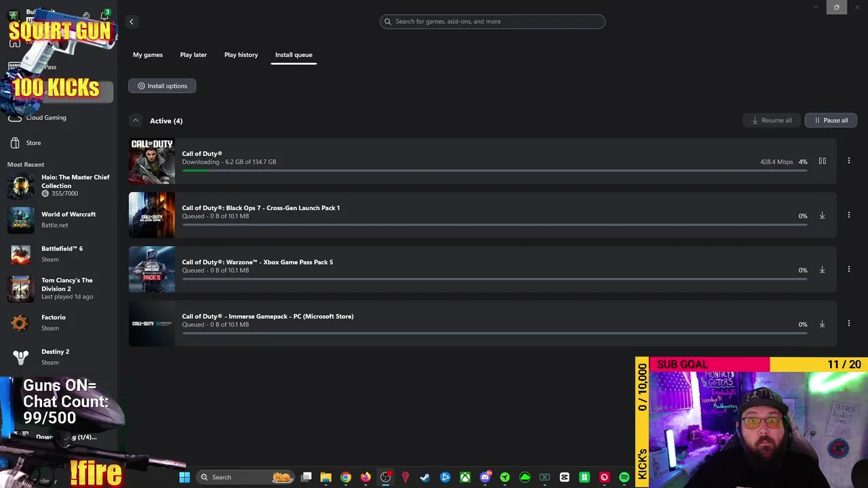Start download of Black Ops 7 Cross-Gen Launch Pack
This screenshot has width=868, height=488.
[x=822, y=215]
